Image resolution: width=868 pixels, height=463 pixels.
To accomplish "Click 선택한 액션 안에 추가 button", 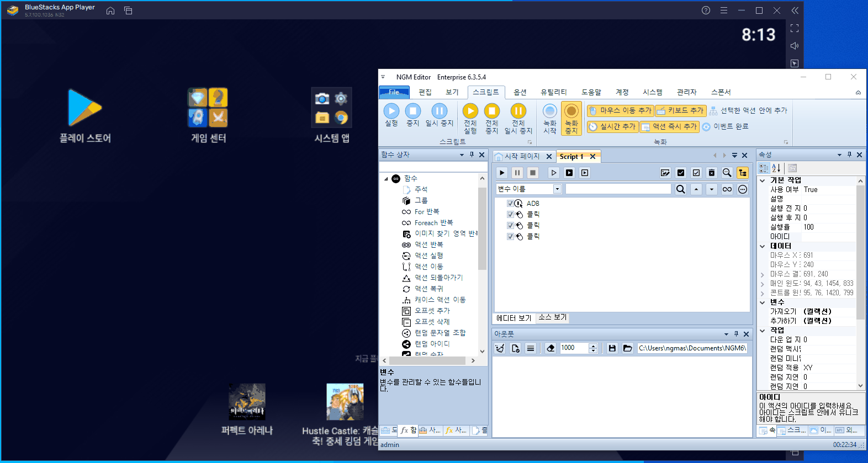I will point(748,110).
